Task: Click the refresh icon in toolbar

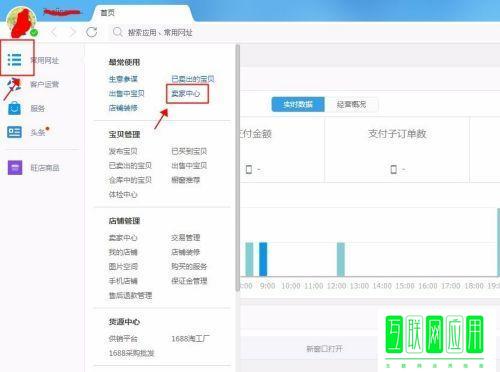Action: [92, 32]
